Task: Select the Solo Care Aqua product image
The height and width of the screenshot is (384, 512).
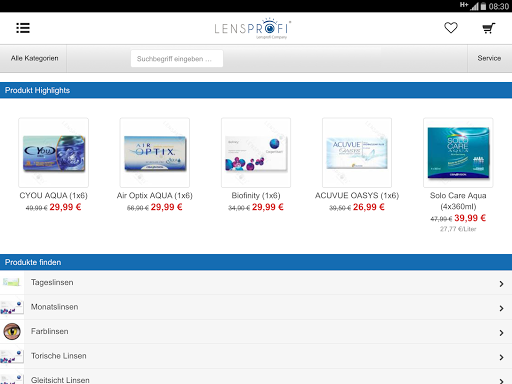Action: point(458,152)
